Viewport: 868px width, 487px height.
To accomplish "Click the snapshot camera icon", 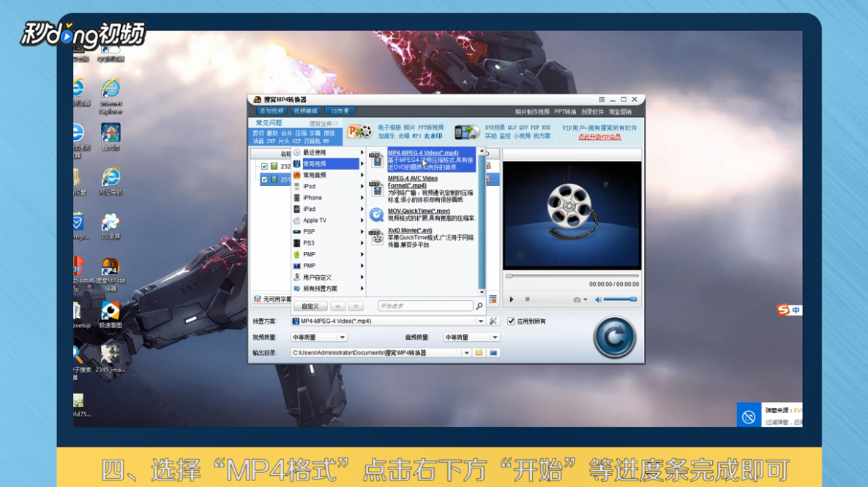I will [577, 300].
